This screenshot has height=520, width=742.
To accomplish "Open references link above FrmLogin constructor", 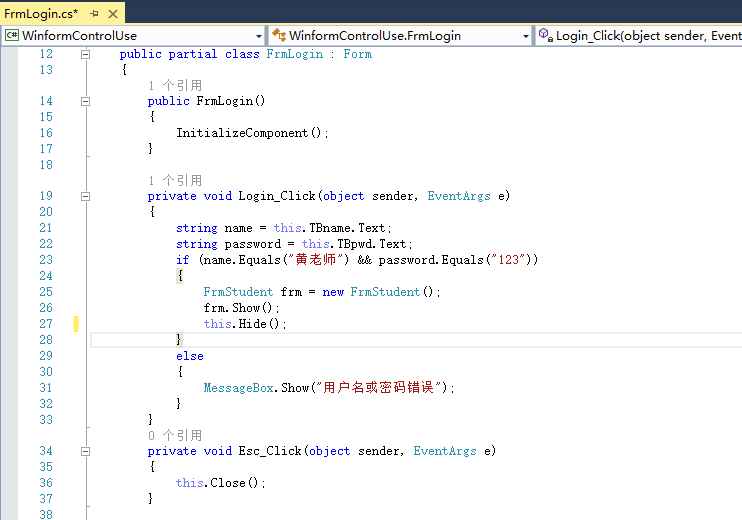I will tap(175, 86).
